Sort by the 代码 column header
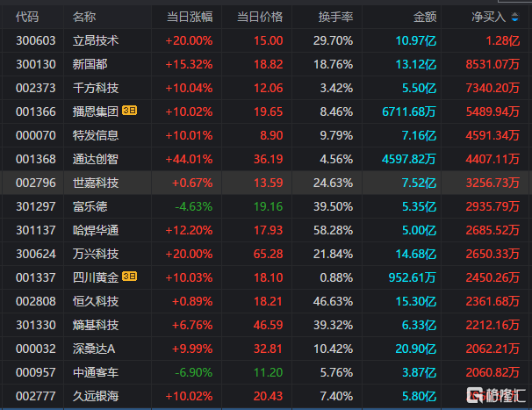The image size is (532, 410). pos(27,17)
